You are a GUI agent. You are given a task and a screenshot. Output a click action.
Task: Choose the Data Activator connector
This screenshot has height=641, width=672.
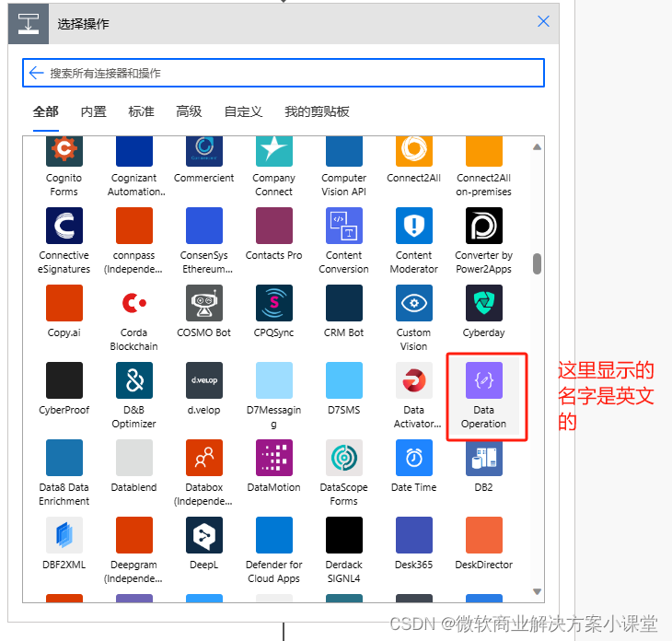pyautogui.click(x=414, y=380)
